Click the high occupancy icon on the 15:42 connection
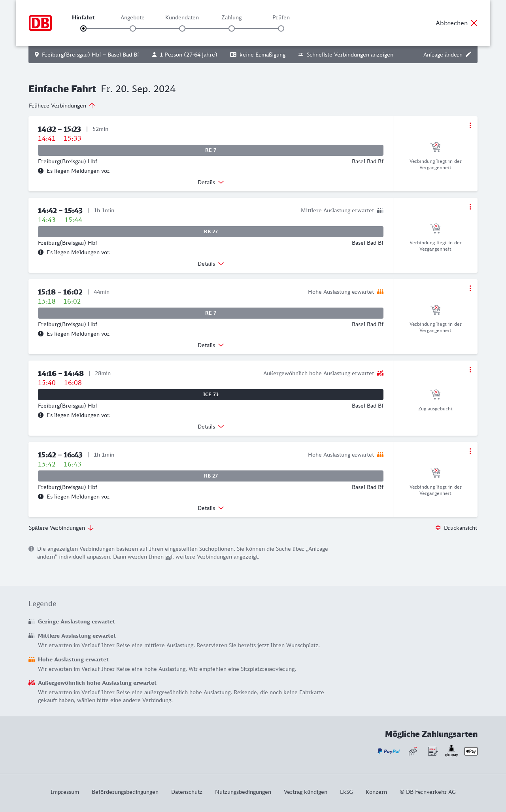 (380, 455)
